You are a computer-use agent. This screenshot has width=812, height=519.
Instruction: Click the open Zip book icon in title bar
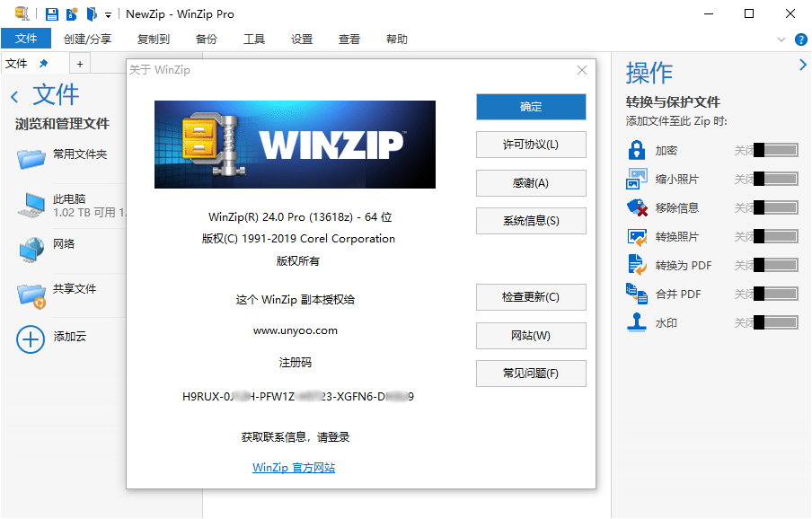[x=92, y=14]
